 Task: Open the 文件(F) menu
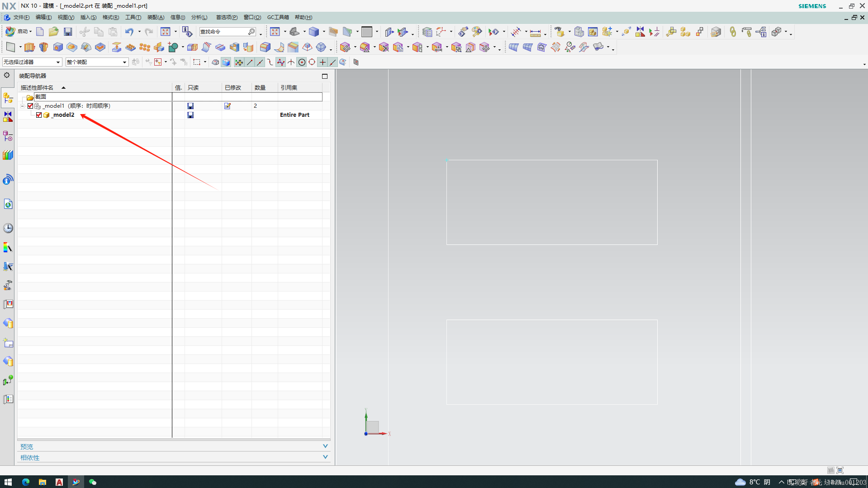21,17
